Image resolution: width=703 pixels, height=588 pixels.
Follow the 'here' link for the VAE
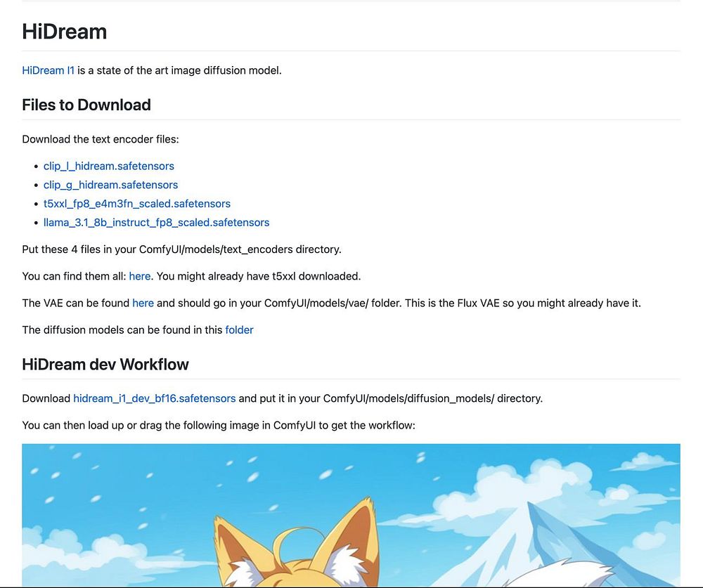coord(143,303)
